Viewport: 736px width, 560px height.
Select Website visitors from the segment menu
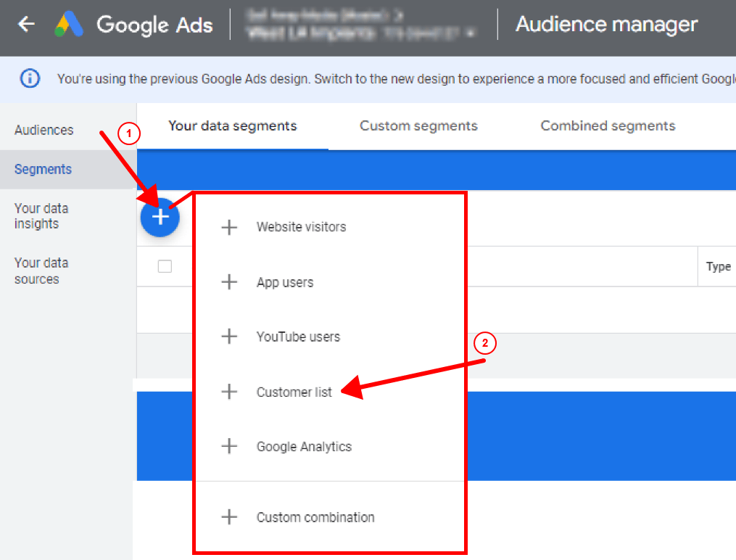(301, 226)
